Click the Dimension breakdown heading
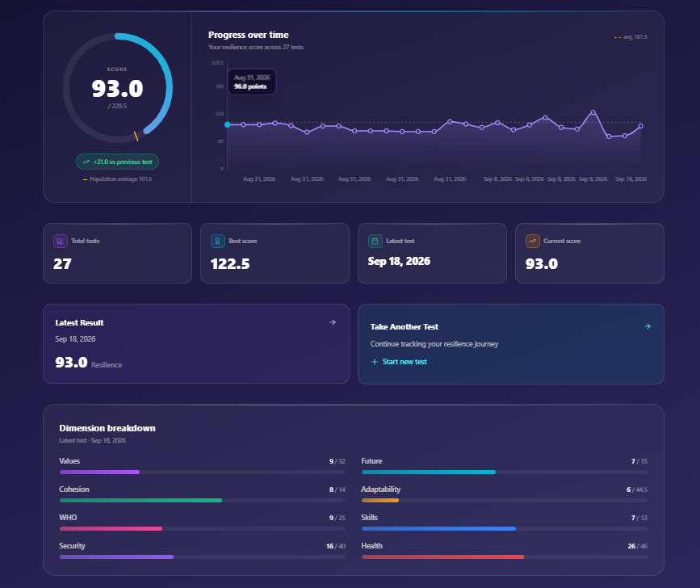The height and width of the screenshot is (588, 700). [107, 428]
